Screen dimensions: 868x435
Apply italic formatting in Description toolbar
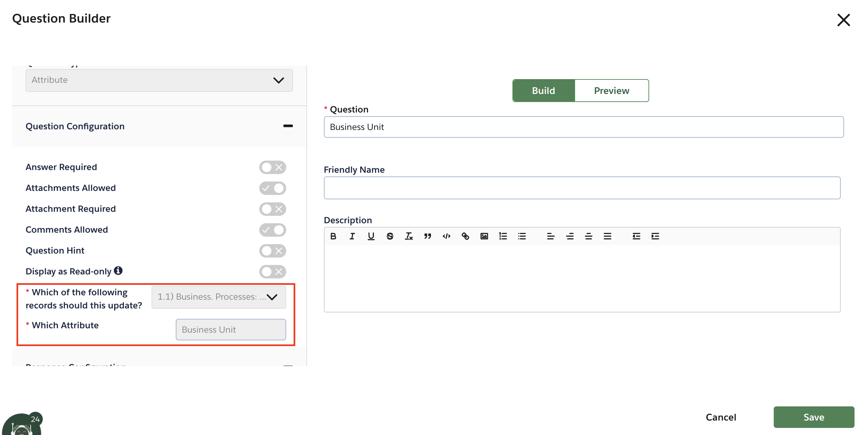[x=352, y=236]
